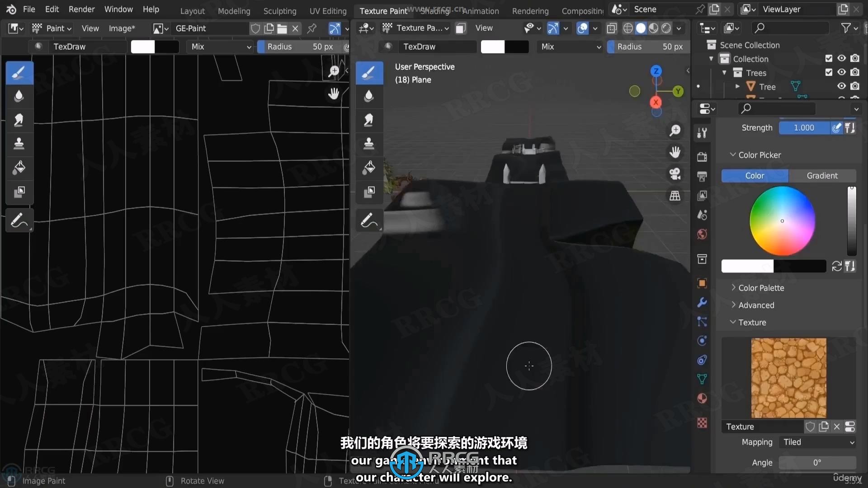Select the Soften tool in image editor
Screen dimensions: 868x488
(x=19, y=96)
